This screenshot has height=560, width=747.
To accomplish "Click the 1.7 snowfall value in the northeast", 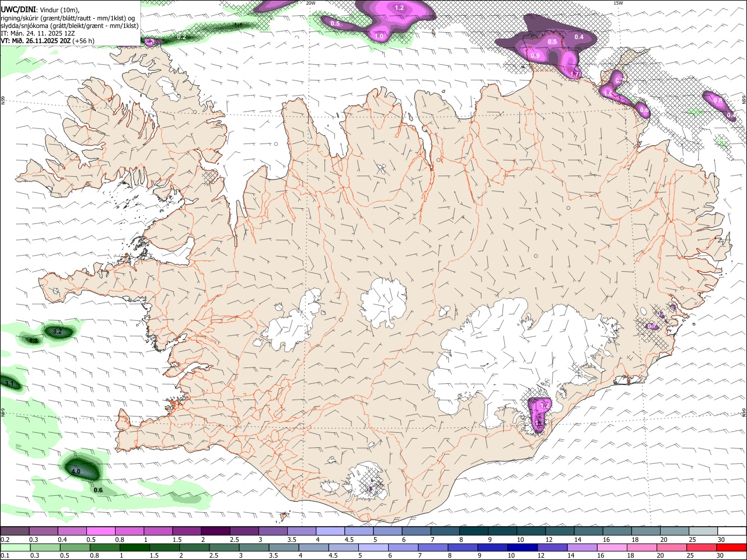I will point(575,74).
